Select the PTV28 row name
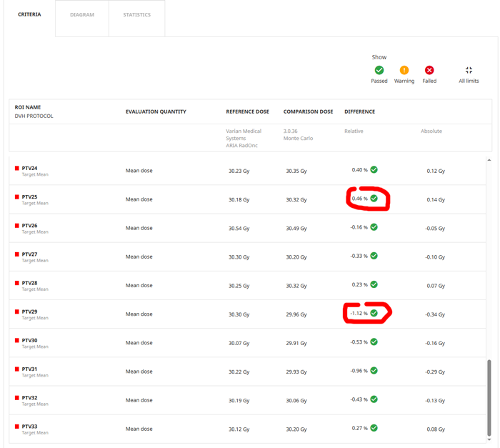This screenshot has width=500, height=448. [30, 283]
